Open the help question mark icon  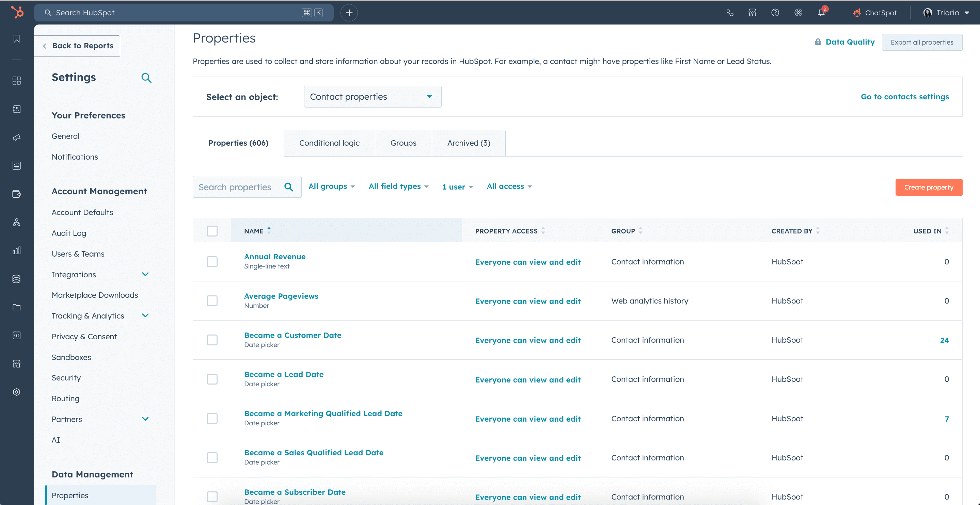(775, 13)
